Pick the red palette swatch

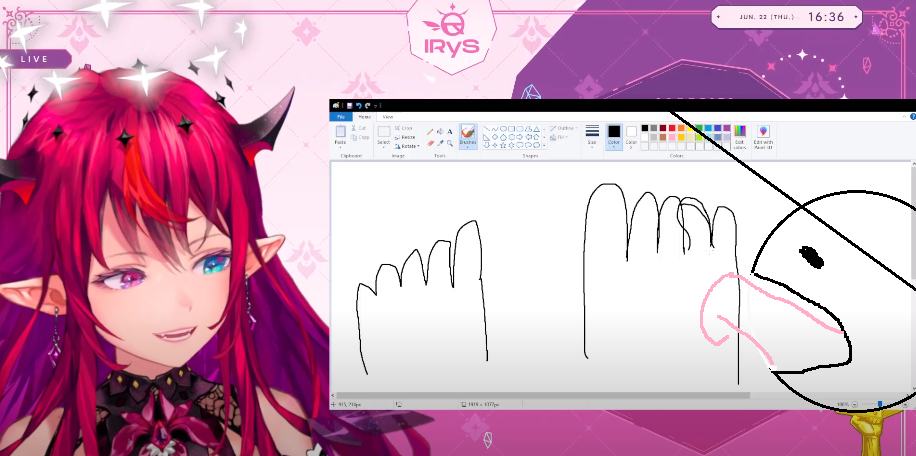pos(672,128)
